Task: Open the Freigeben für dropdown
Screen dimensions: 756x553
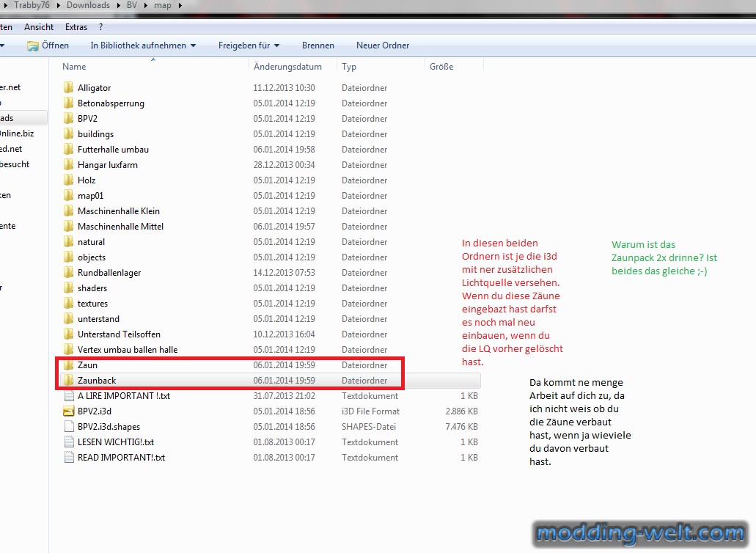Action: [x=249, y=45]
